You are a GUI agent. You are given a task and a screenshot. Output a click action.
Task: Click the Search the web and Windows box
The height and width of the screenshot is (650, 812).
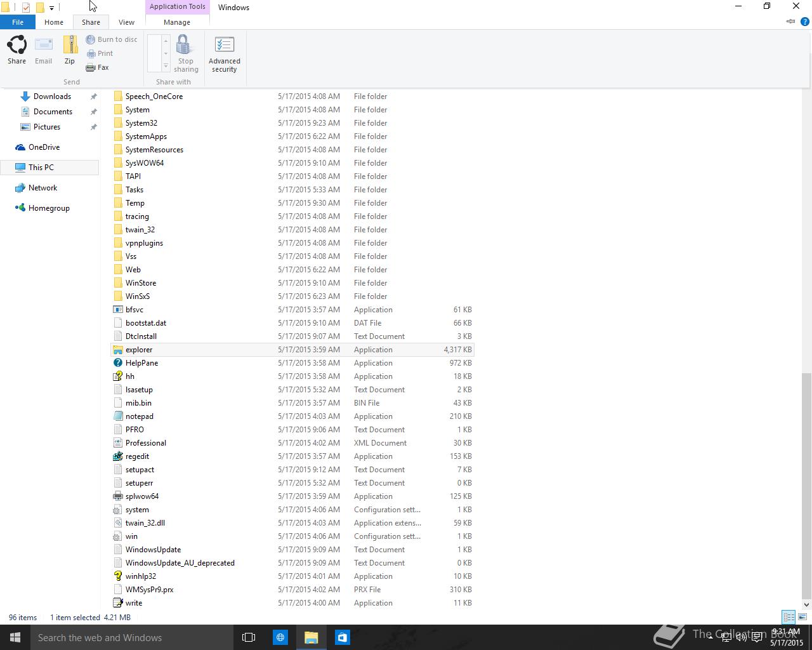pyautogui.click(x=132, y=637)
